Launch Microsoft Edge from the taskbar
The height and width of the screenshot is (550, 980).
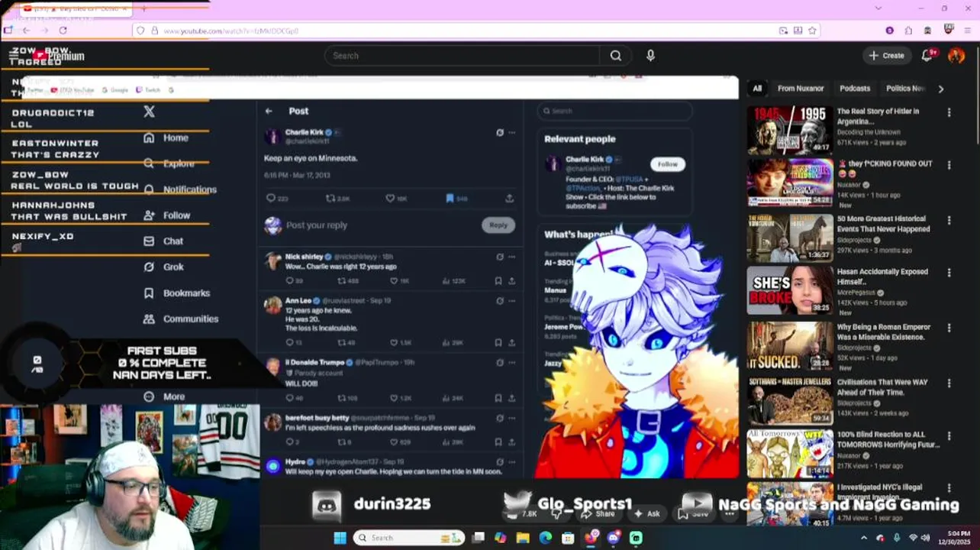pyautogui.click(x=545, y=538)
